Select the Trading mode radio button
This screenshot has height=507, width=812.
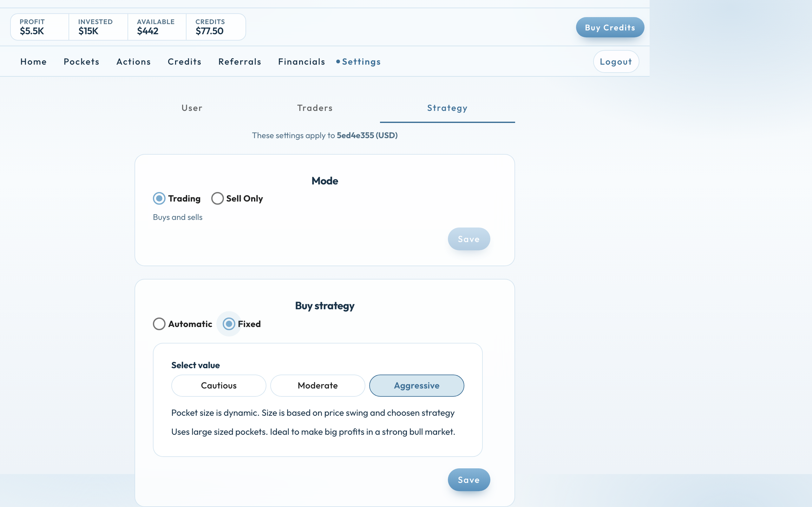[x=159, y=198]
